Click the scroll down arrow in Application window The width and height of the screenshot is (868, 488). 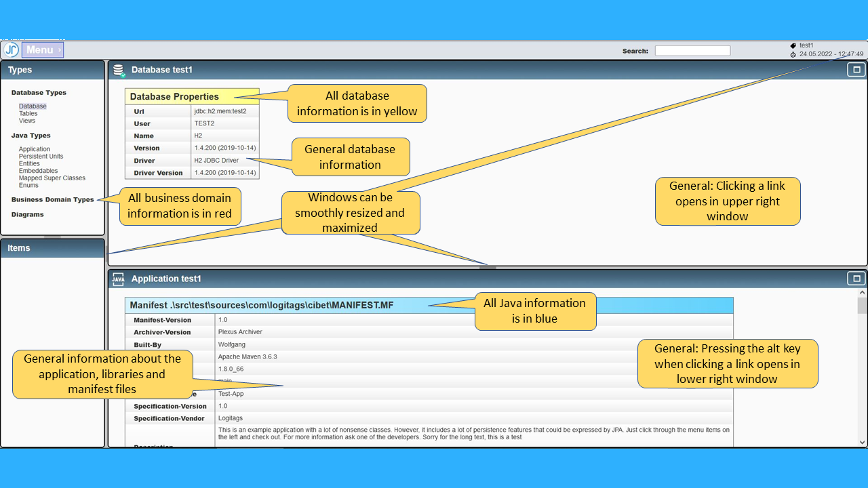click(x=862, y=442)
